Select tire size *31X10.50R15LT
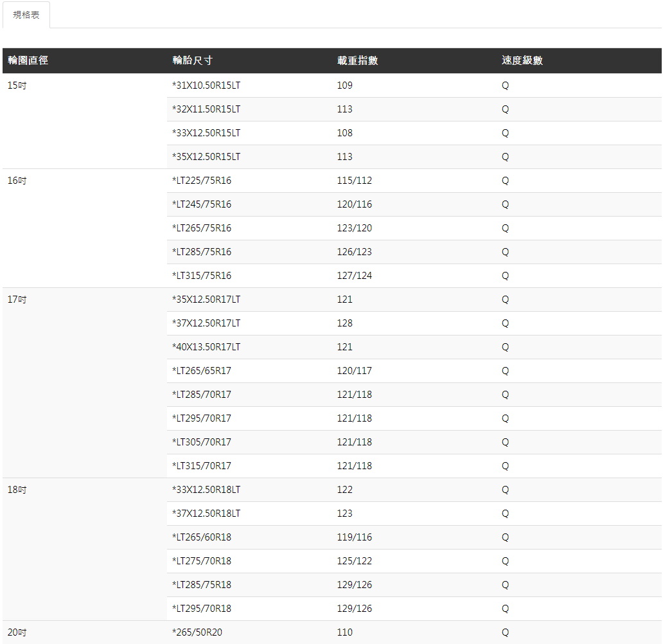Viewport: 663px width, 644px height. pyautogui.click(x=206, y=85)
